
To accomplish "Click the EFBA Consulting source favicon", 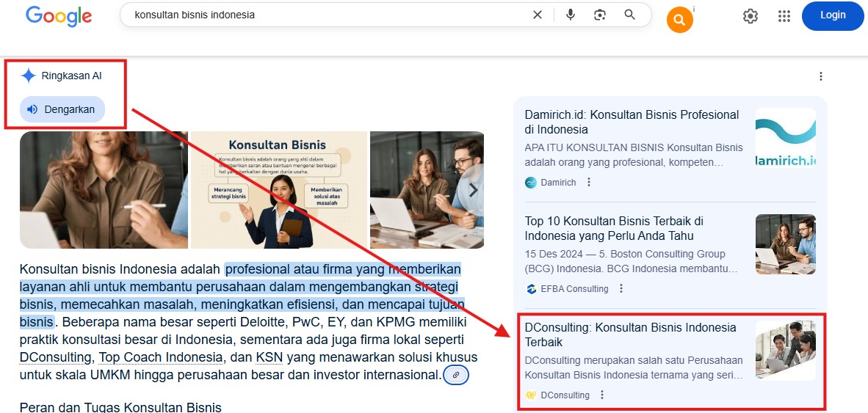I will pos(532,288).
